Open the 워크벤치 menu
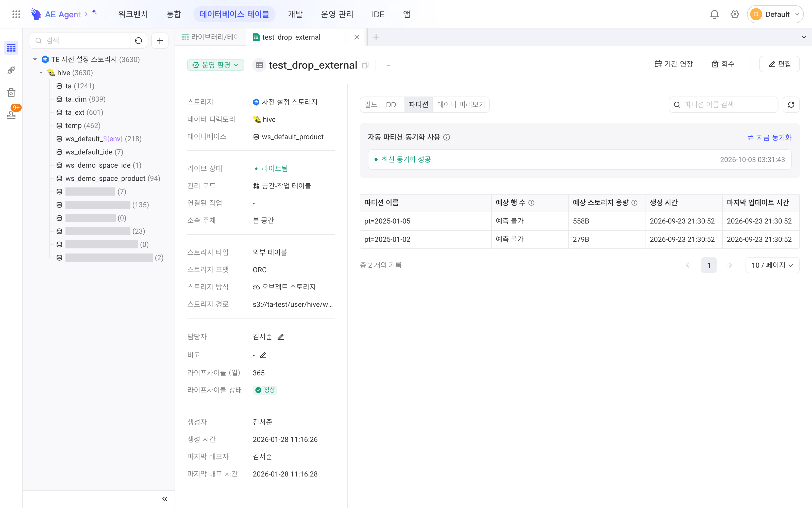This screenshot has width=812, height=508. click(x=133, y=14)
